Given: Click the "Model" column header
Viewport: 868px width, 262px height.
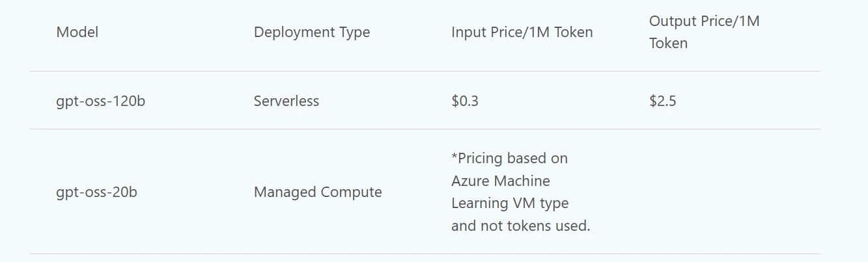Looking at the screenshot, I should pyautogui.click(x=77, y=32).
